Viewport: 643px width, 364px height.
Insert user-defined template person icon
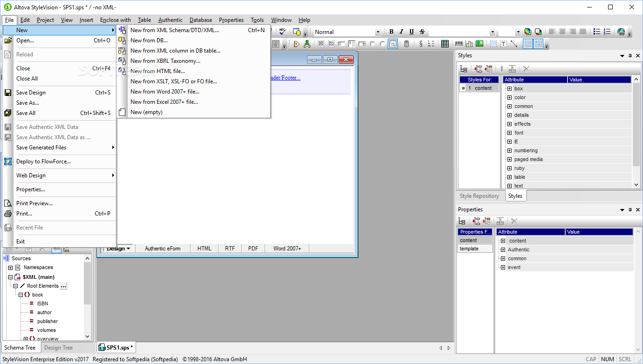click(307, 44)
